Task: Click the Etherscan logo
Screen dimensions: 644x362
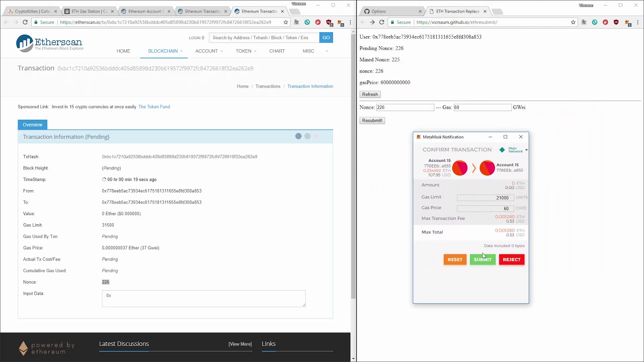Action: point(50,43)
